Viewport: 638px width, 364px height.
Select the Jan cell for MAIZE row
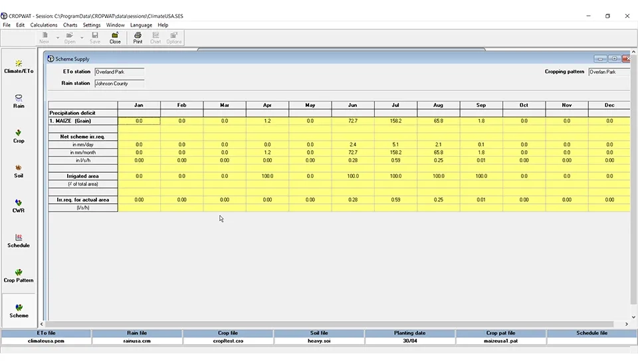139,121
